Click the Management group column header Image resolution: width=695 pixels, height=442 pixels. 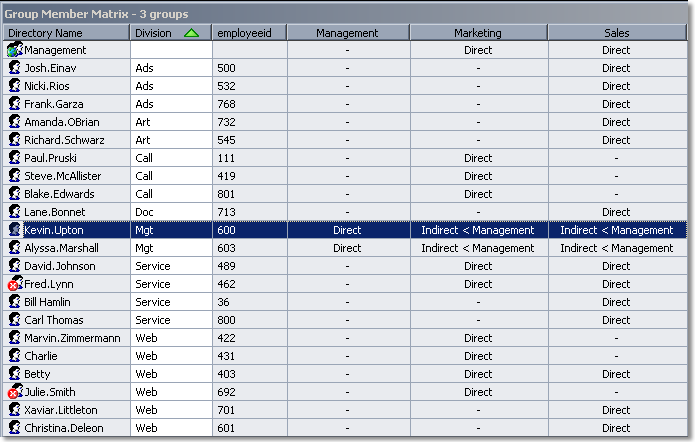pyautogui.click(x=347, y=33)
